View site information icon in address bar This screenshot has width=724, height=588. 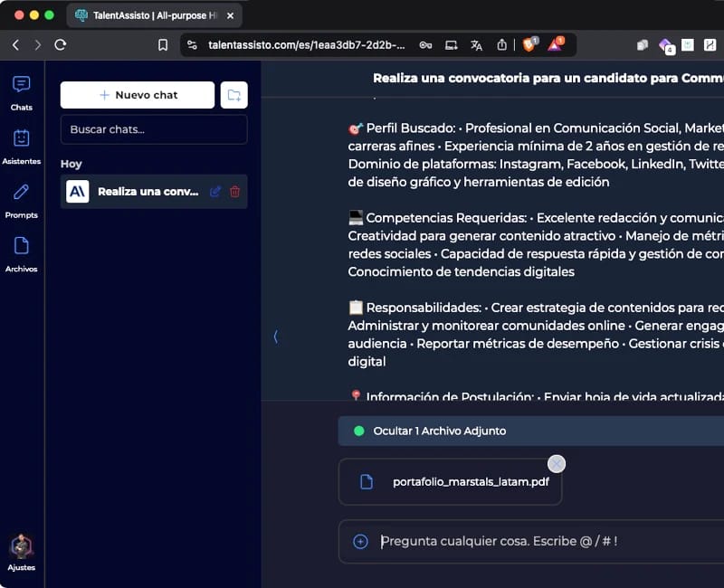click(x=192, y=44)
